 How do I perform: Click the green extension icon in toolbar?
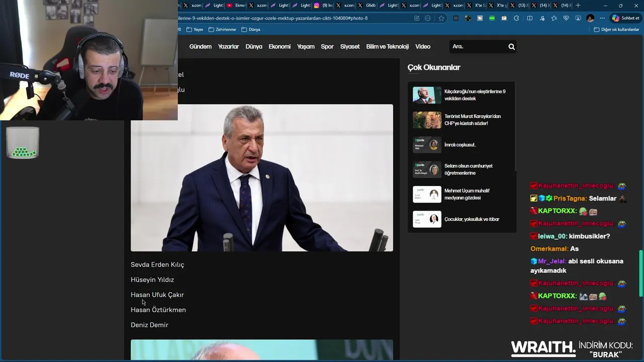[492, 18]
